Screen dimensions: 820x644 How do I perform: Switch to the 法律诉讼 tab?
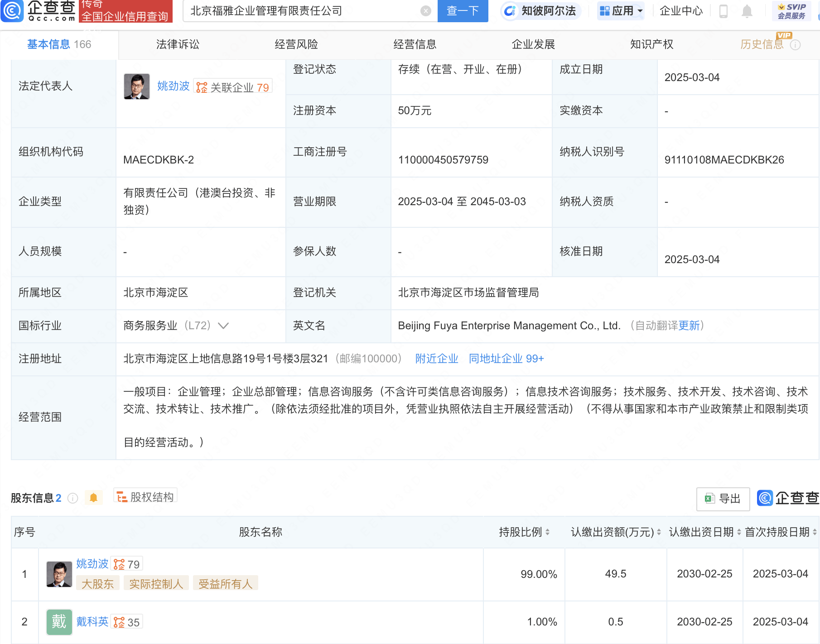(178, 44)
